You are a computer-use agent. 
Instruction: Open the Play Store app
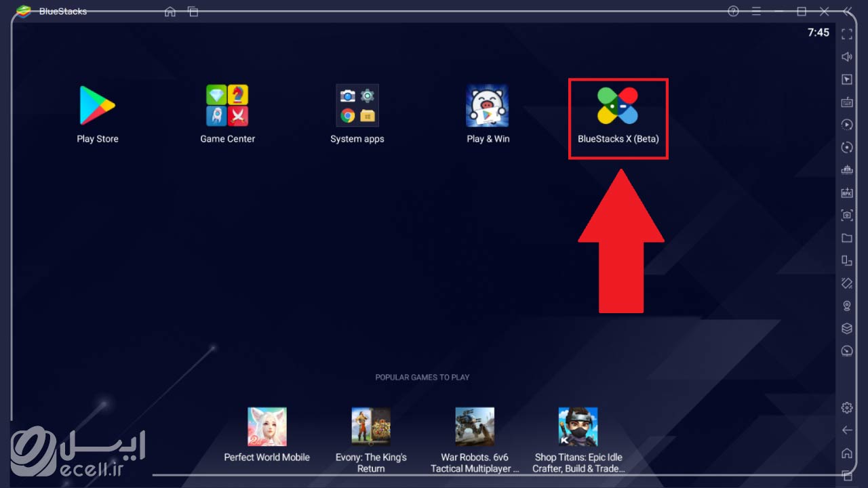pos(98,106)
